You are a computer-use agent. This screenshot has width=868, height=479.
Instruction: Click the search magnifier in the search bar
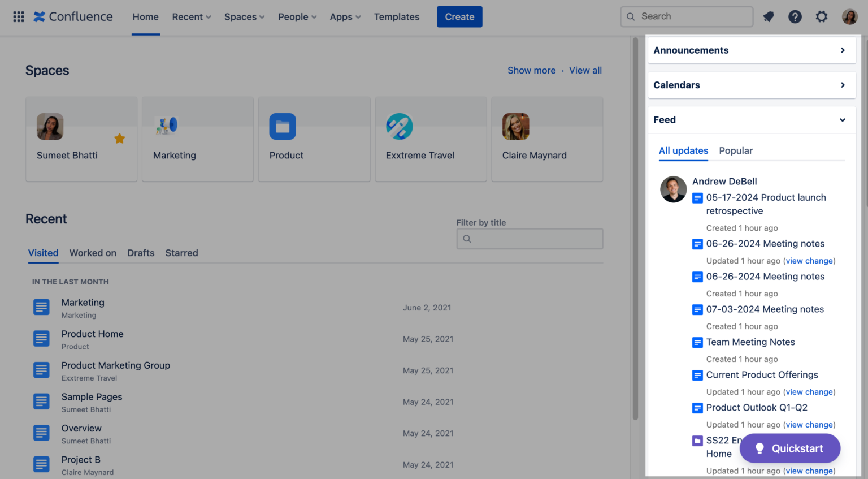point(631,16)
